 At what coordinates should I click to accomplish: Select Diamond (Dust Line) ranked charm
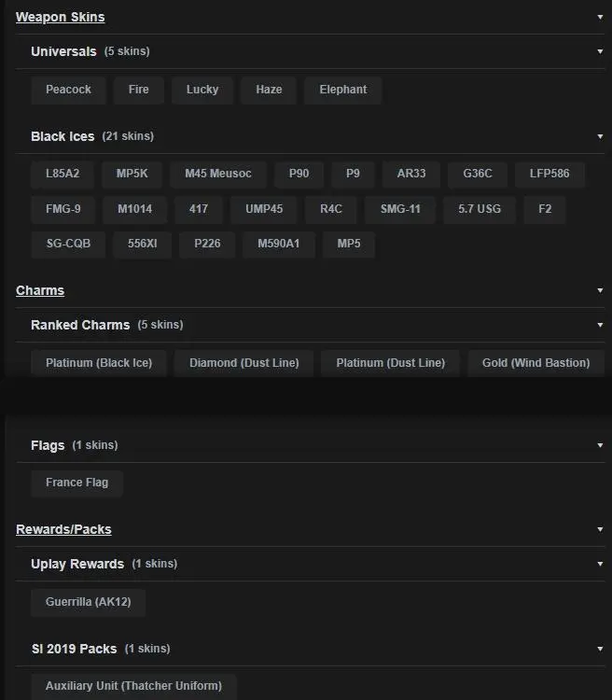pyautogui.click(x=243, y=363)
